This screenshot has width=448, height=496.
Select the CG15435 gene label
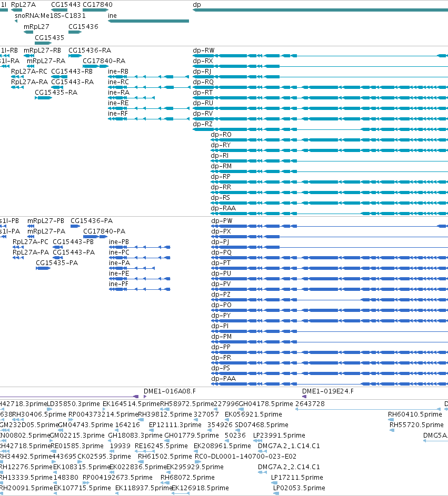pyautogui.click(x=49, y=38)
